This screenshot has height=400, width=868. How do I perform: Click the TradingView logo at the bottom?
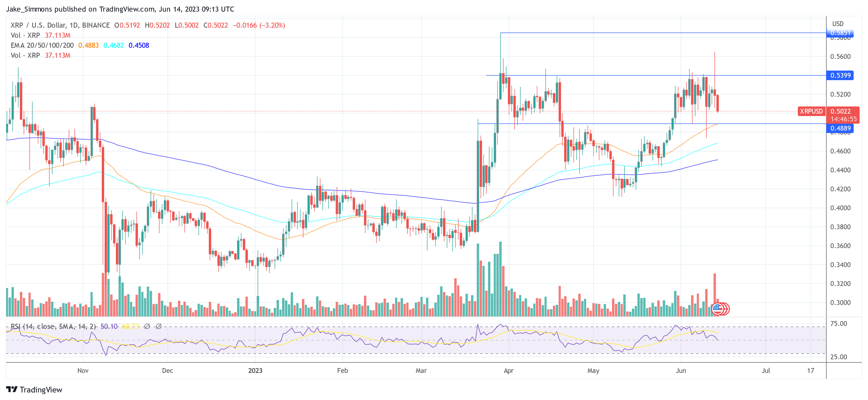click(34, 389)
